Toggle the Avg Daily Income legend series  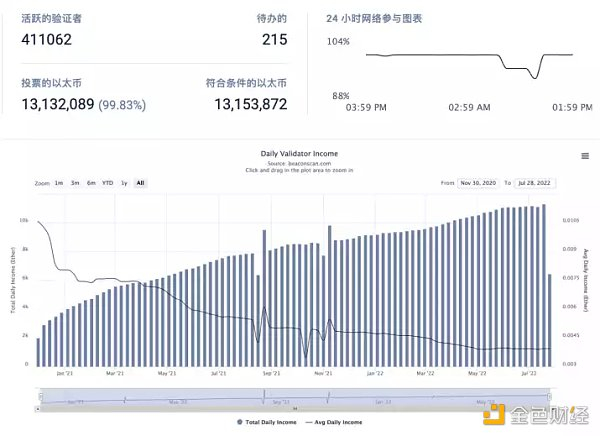(334, 422)
